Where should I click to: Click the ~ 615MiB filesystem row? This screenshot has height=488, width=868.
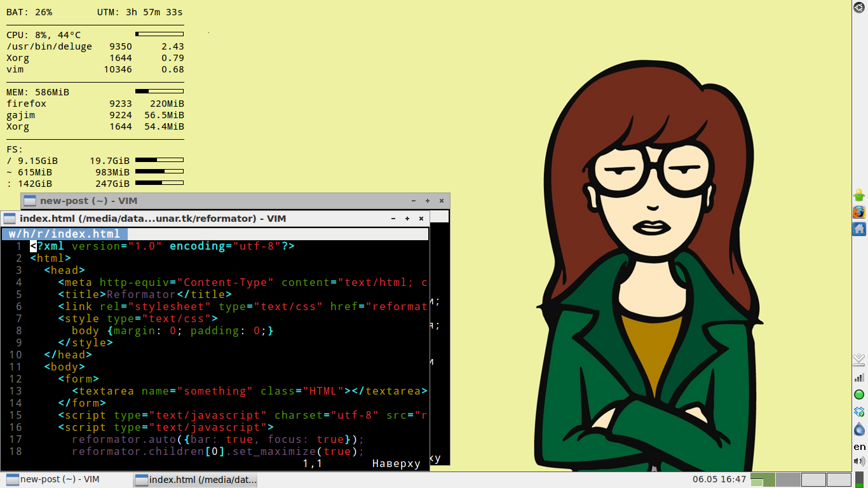(x=95, y=172)
